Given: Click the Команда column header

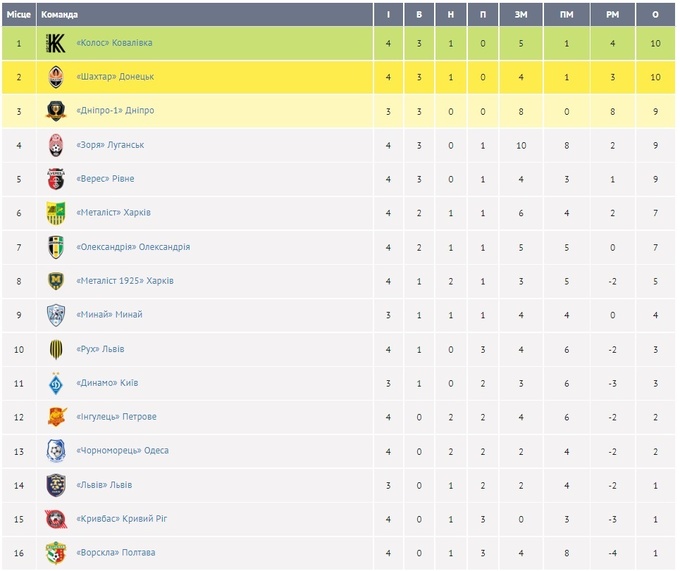Looking at the screenshot, I should [61, 15].
